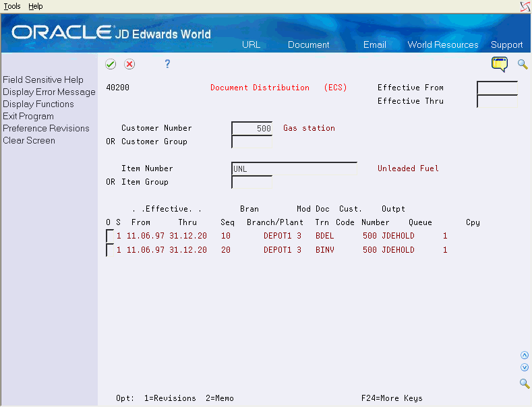Image resolution: width=532 pixels, height=407 pixels.
Task: Open Preference Revisions
Action: click(46, 128)
